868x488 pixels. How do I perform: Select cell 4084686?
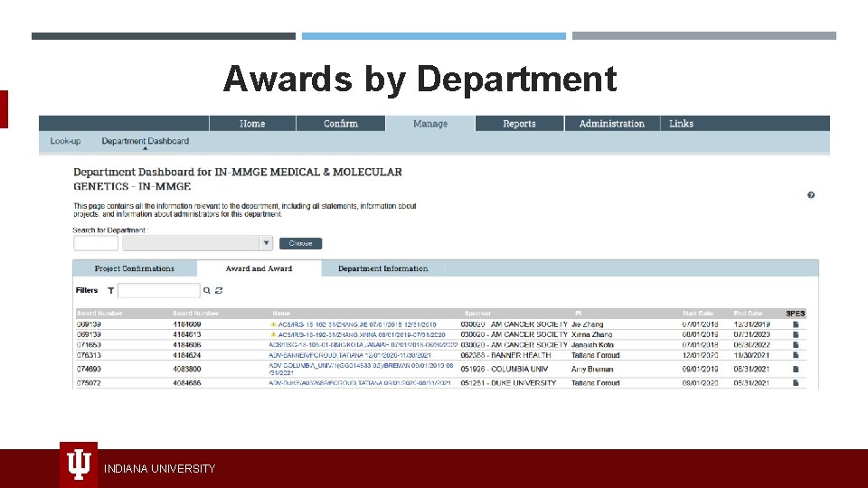click(x=187, y=383)
